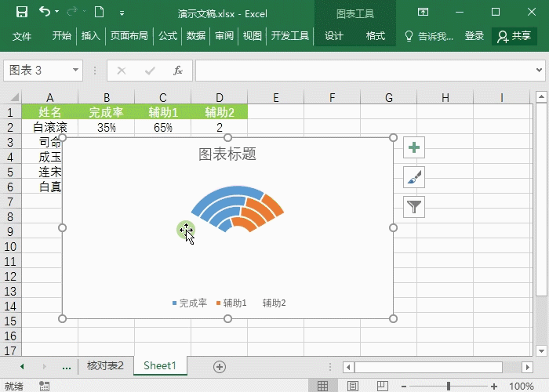The image size is (549, 392).
Task: Open the 文件 menu tab
Action: point(22,36)
